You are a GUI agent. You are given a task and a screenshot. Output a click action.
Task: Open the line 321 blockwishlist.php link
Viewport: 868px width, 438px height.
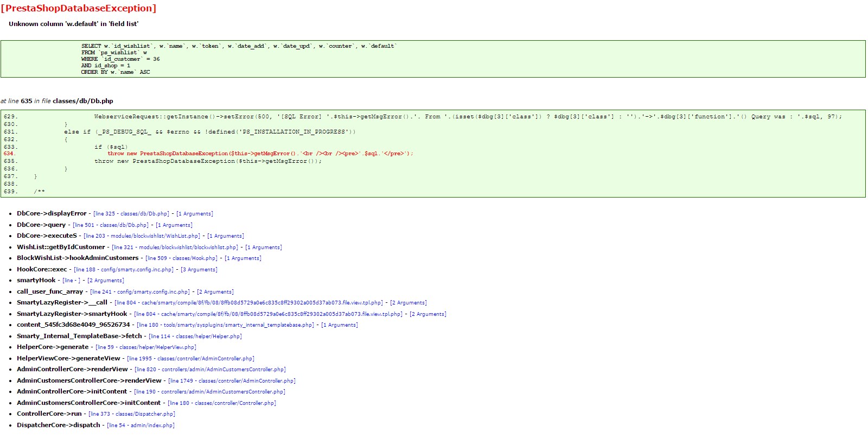point(175,247)
